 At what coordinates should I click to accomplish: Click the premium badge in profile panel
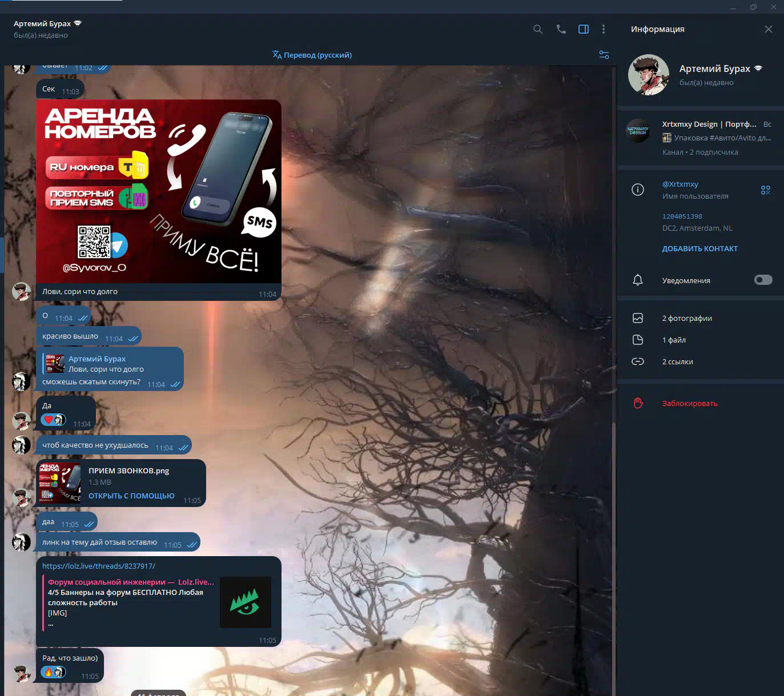pyautogui.click(x=758, y=69)
